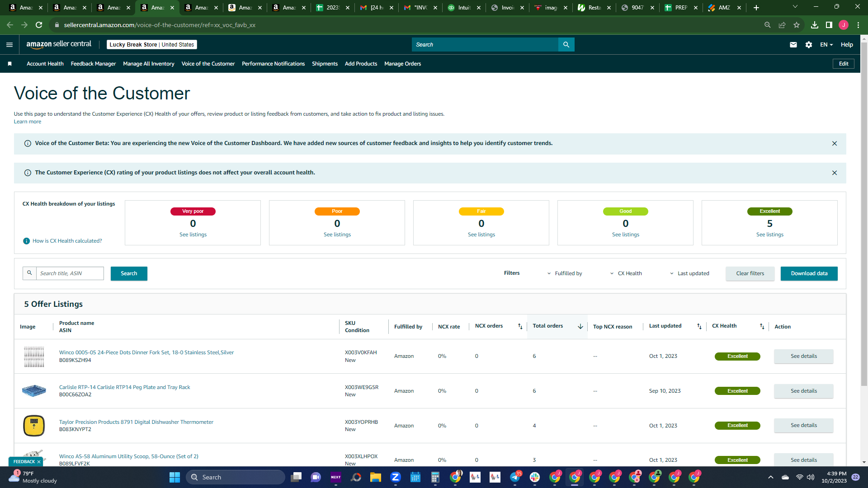See listings under Very poor rating
This screenshot has width=868, height=488.
193,235
